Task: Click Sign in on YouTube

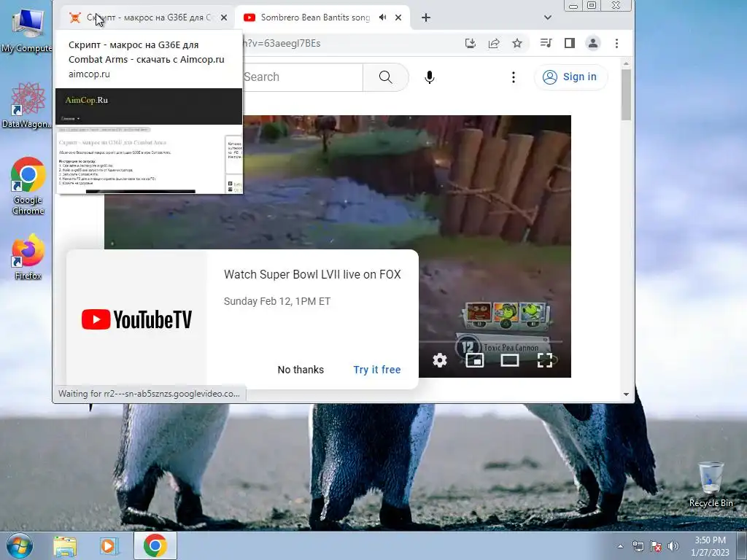Action: click(570, 77)
